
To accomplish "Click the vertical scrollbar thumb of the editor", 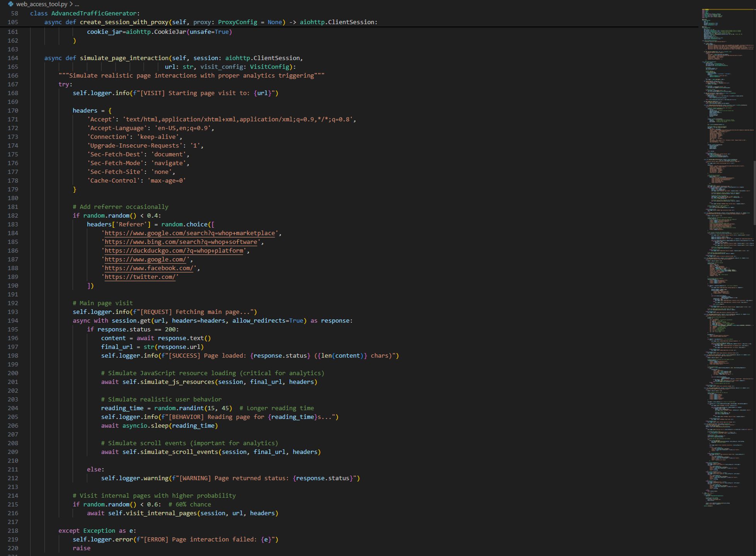I will point(754,193).
